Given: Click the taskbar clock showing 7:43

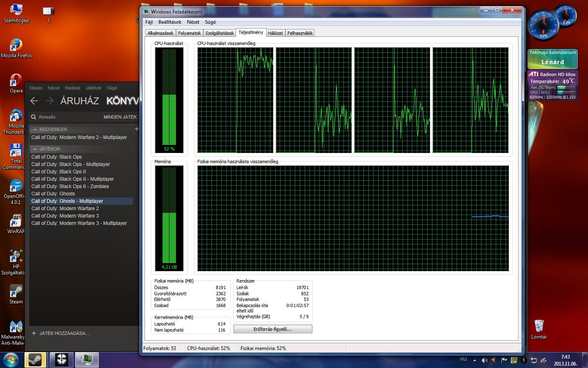Looking at the screenshot, I should click(565, 360).
